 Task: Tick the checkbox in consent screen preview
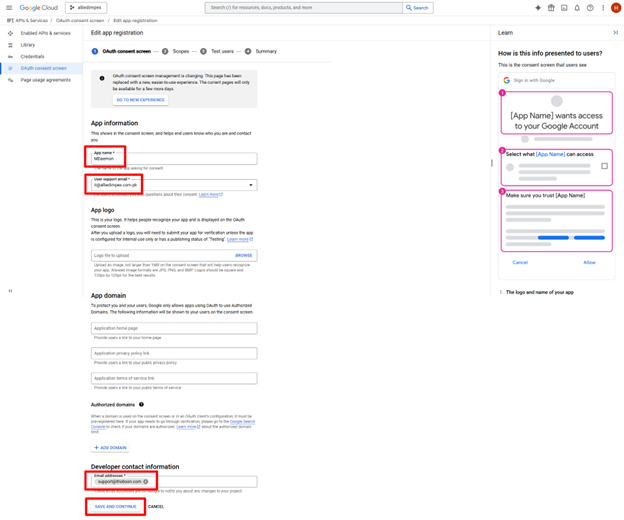pyautogui.click(x=604, y=166)
